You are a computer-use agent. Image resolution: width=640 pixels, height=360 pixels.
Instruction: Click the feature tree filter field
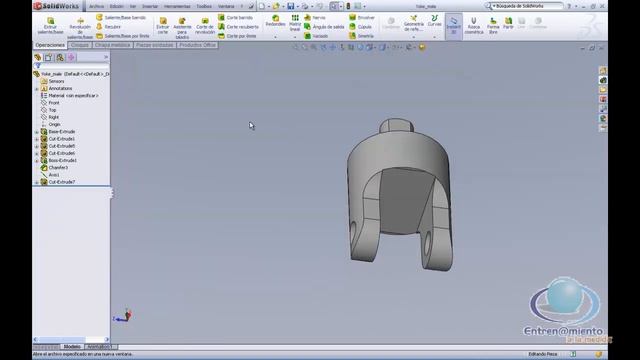click(x=72, y=66)
